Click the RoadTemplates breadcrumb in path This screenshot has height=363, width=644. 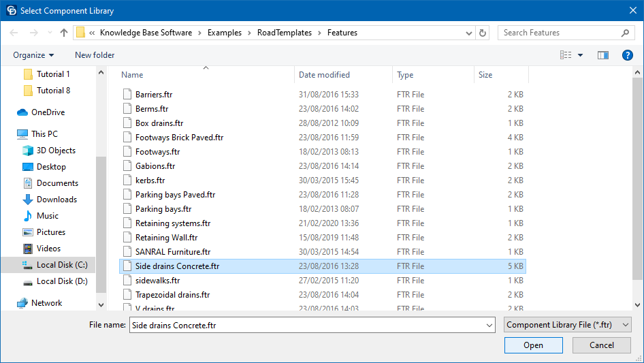[x=284, y=33]
